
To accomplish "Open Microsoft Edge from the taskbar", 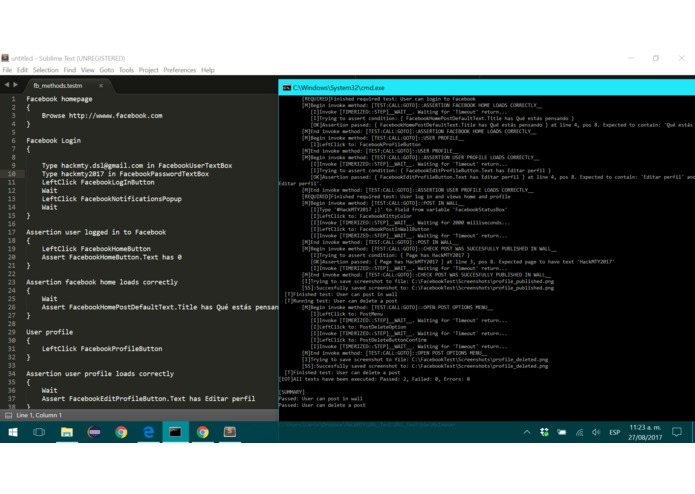I will click(148, 432).
